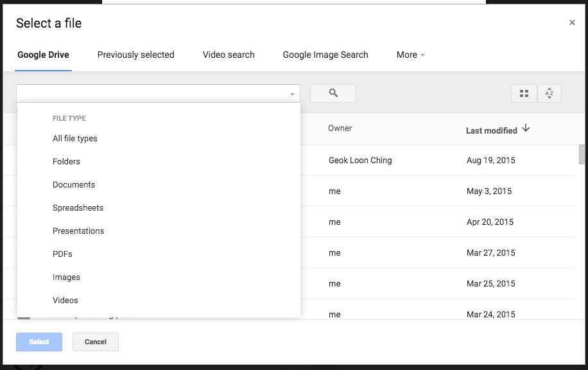Open the Google Drive tab
The width and height of the screenshot is (588, 370).
(x=43, y=55)
